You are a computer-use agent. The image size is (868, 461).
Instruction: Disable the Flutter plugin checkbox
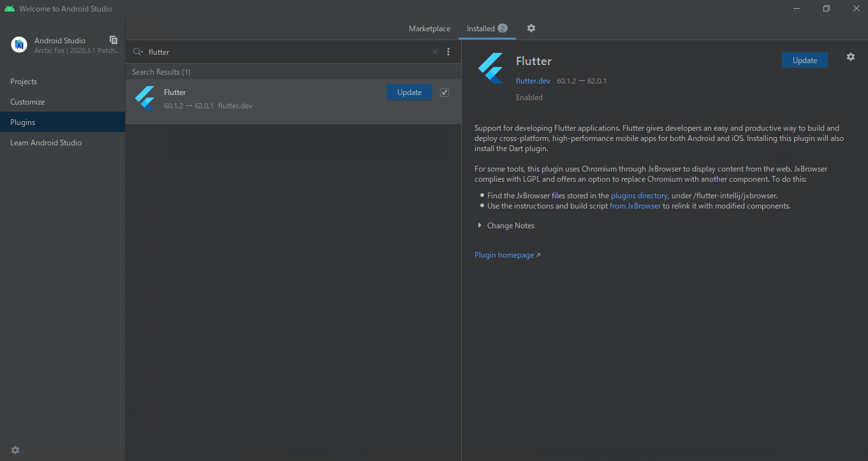[x=445, y=92]
